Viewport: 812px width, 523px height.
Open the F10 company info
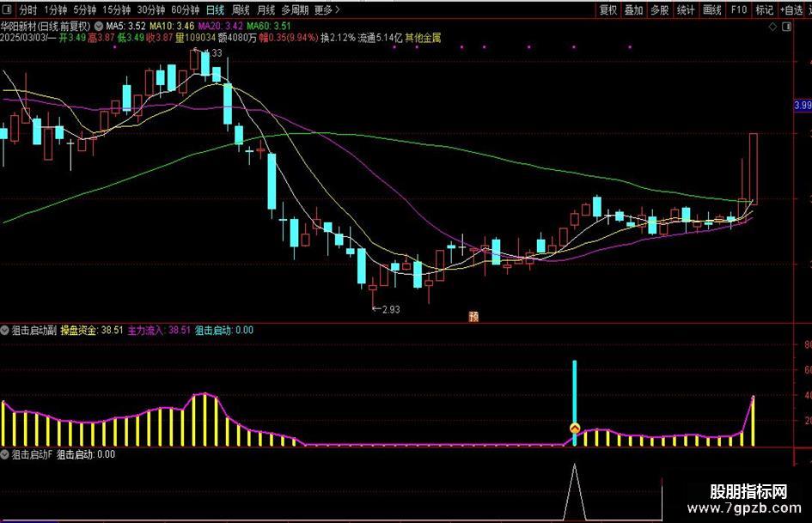pyautogui.click(x=739, y=9)
